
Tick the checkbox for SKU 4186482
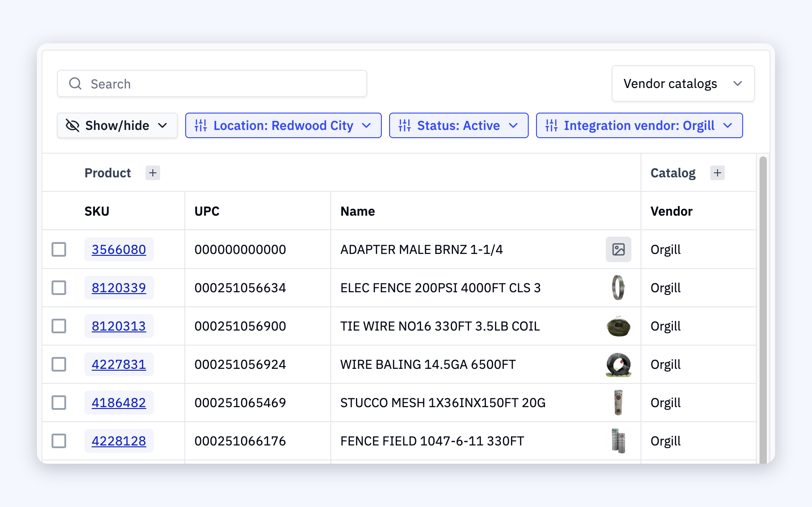[59, 403]
